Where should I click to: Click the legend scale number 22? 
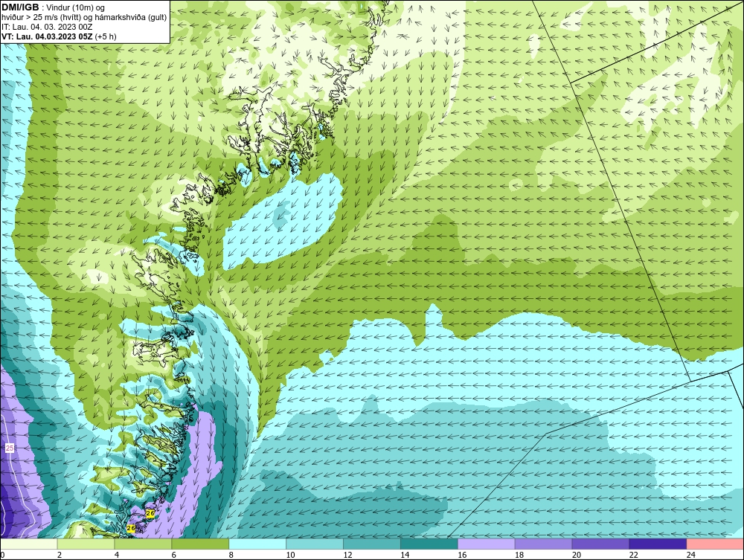[x=633, y=555]
